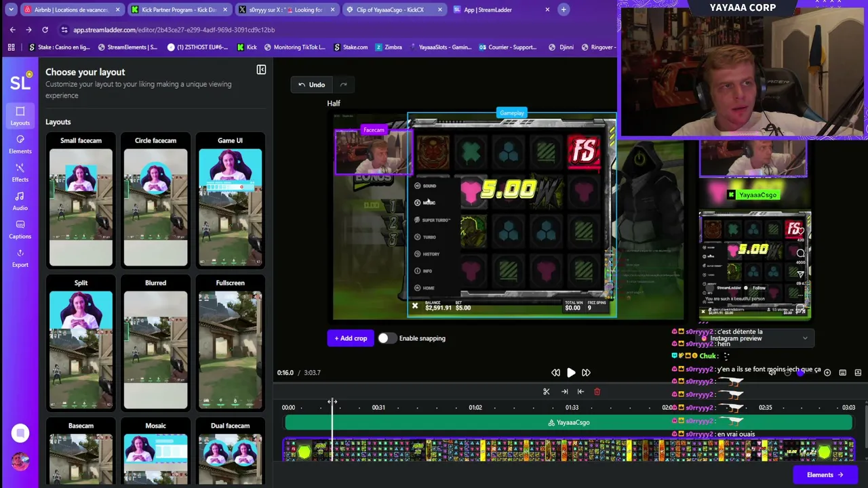Delete the segment with the red trash icon

[597, 392]
